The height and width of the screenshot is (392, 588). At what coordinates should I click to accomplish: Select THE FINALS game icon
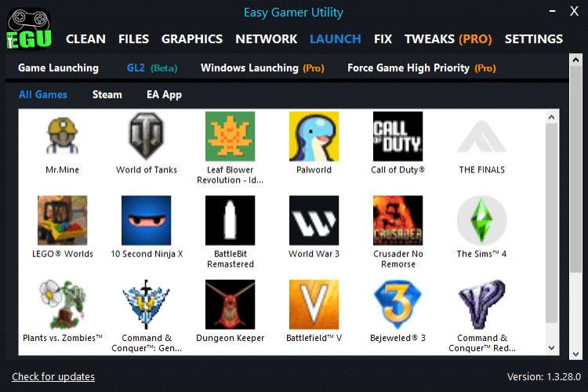click(x=482, y=136)
